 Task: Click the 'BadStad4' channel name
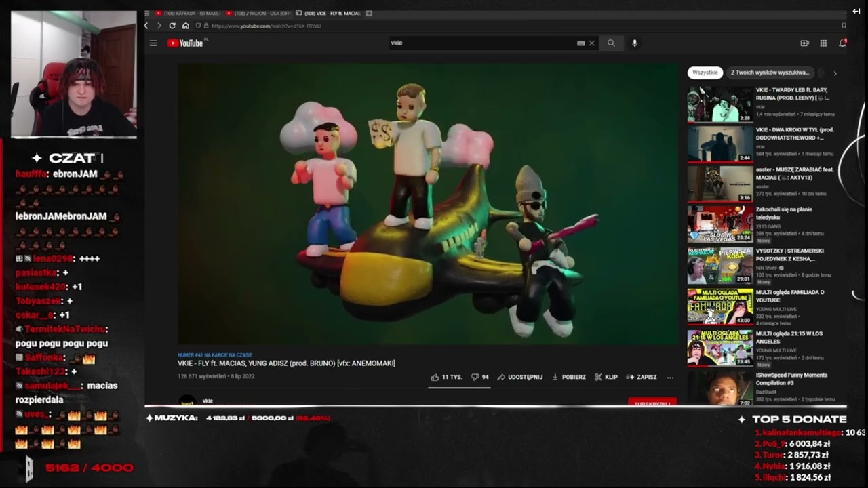click(766, 392)
